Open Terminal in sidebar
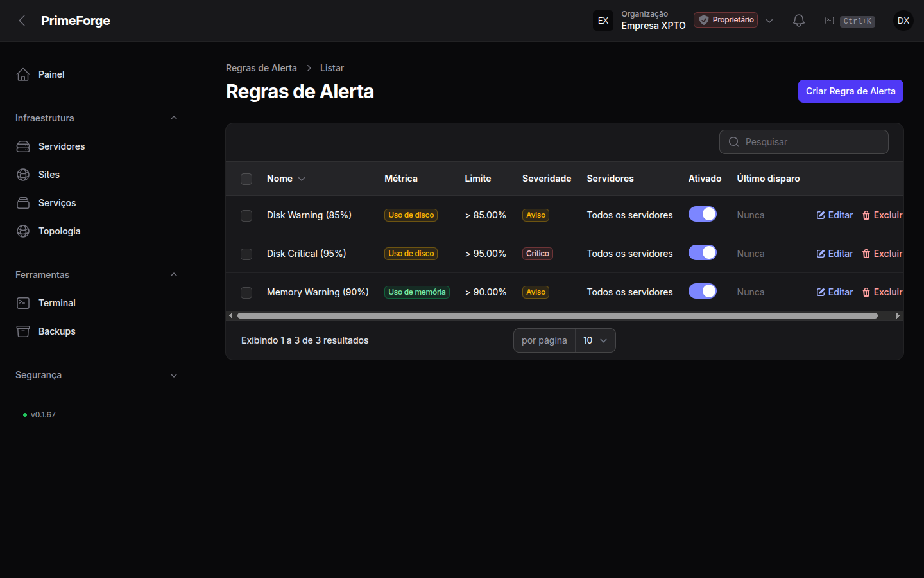 (98, 303)
